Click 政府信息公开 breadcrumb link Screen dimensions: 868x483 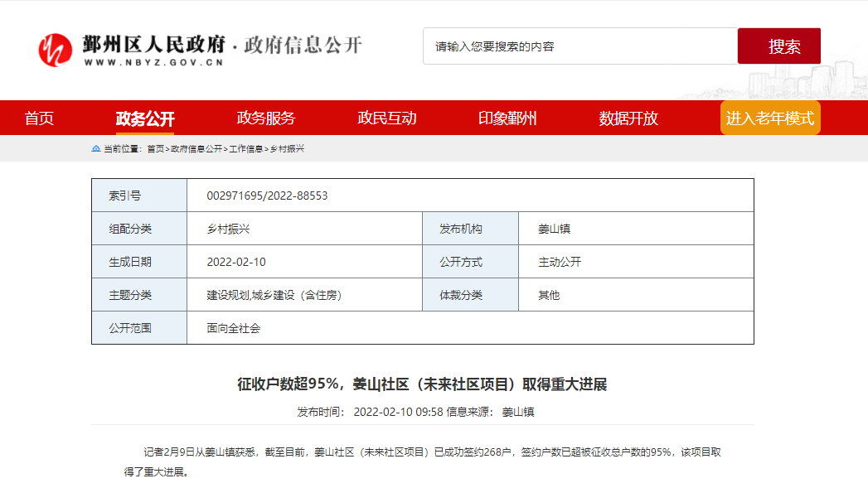click(x=196, y=149)
